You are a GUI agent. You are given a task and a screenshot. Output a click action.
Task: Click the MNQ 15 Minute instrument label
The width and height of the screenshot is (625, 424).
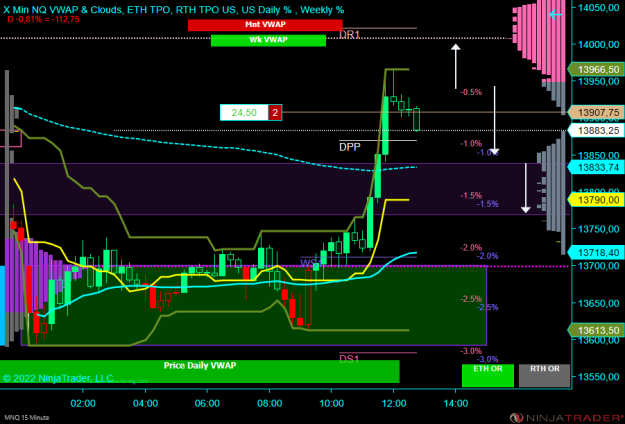point(25,418)
